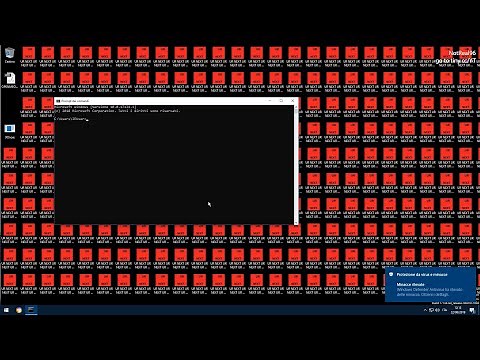Select the white text document desktop icon
Image resolution: width=480 pixels, height=360 pixels.
[x=10, y=81]
